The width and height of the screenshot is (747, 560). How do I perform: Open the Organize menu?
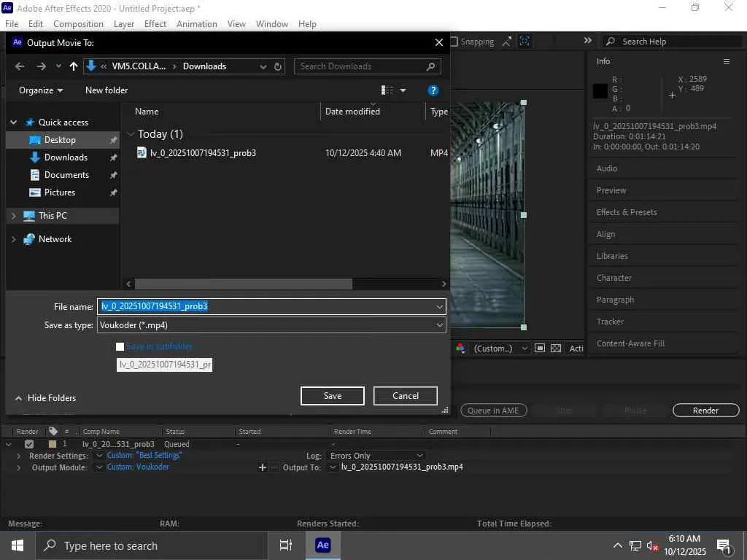pyautogui.click(x=41, y=90)
